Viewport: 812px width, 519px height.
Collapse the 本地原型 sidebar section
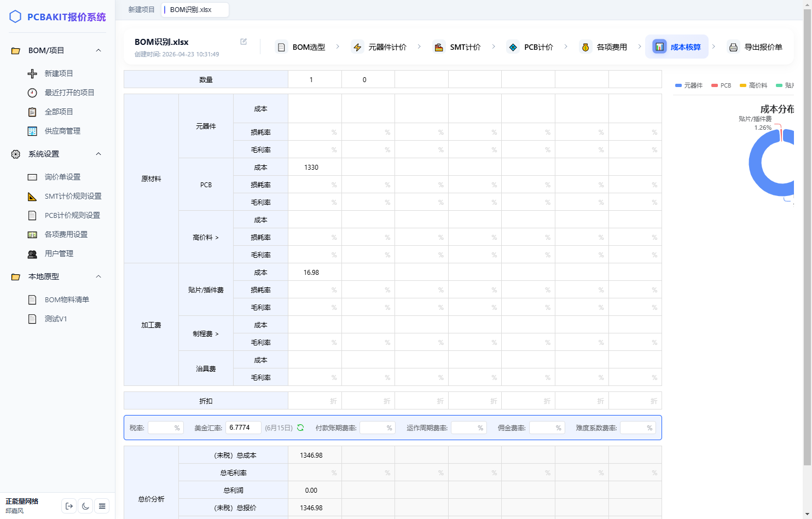tap(98, 276)
